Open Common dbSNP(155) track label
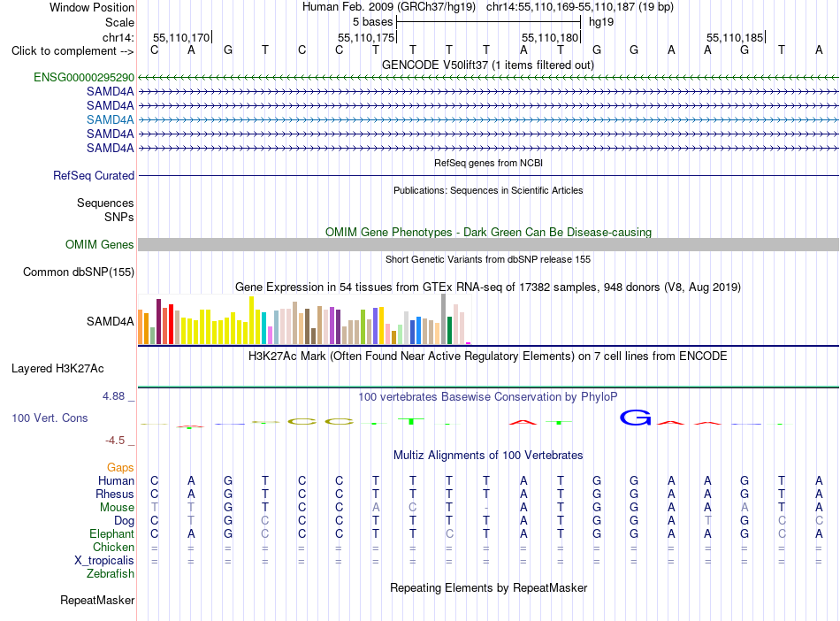840x621 pixels. (78, 272)
